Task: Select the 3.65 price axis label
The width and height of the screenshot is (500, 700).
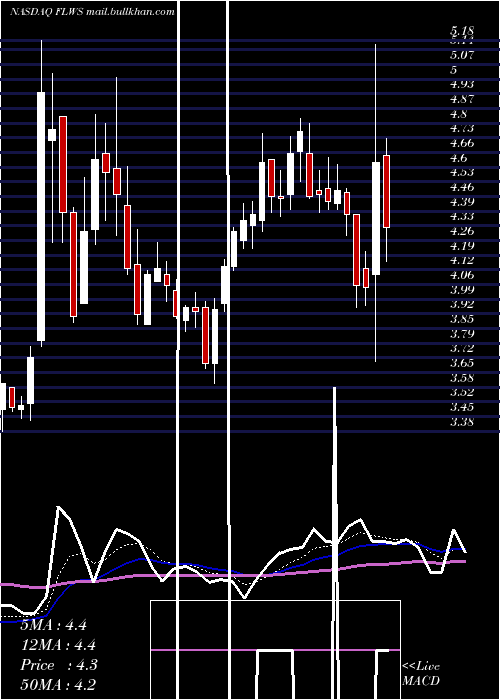Action: (462, 363)
